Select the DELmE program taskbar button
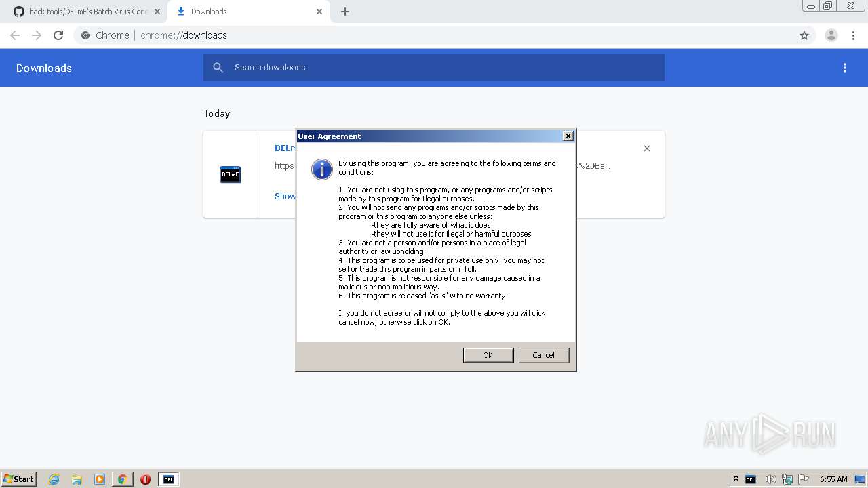The width and height of the screenshot is (868, 488). [169, 479]
